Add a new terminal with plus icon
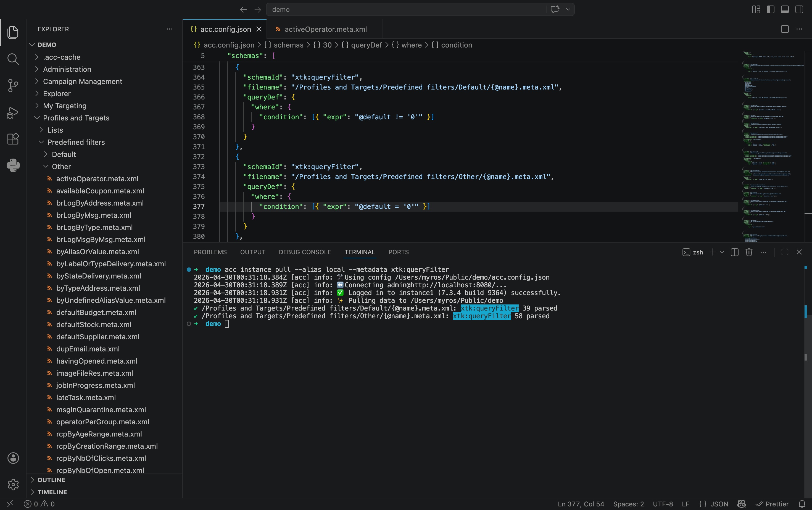 pyautogui.click(x=713, y=252)
